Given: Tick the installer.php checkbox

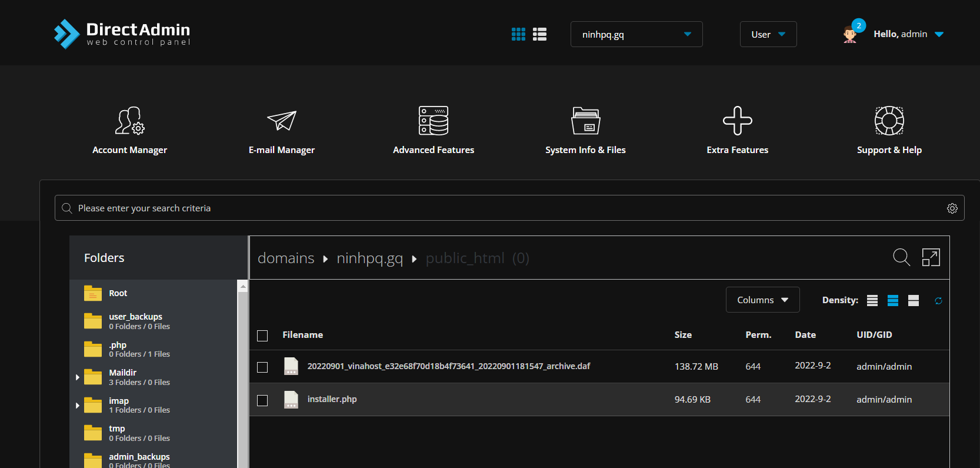Looking at the screenshot, I should point(262,400).
